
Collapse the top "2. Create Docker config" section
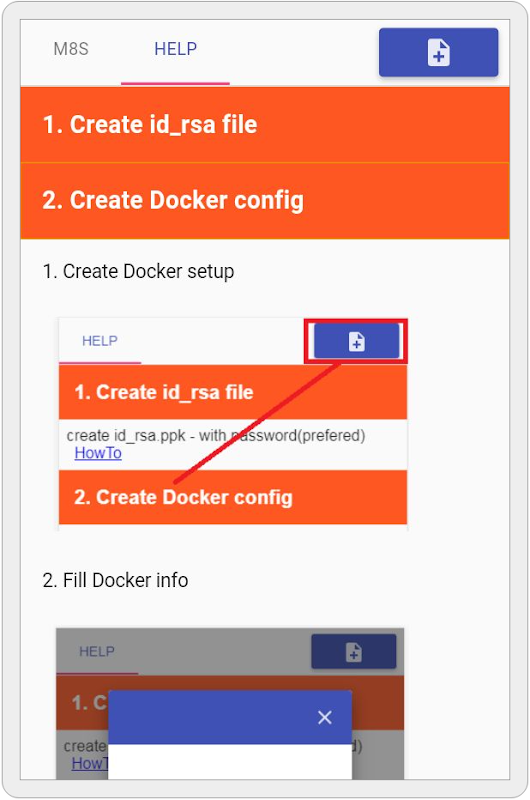(265, 201)
